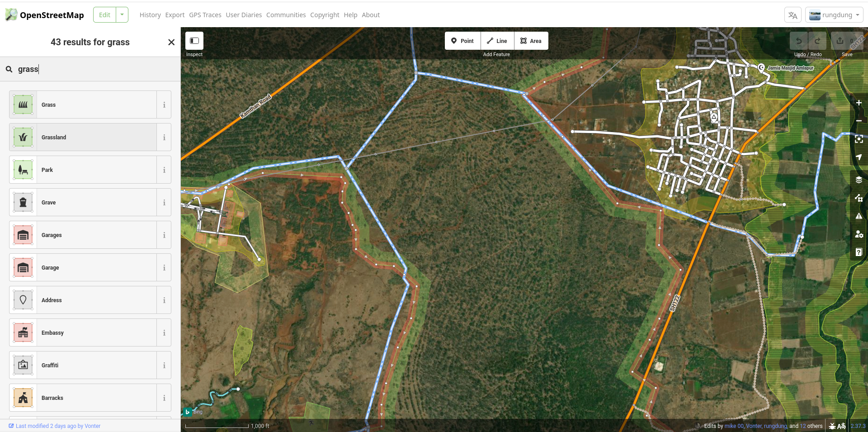Open the Preferences panel

coord(859,234)
